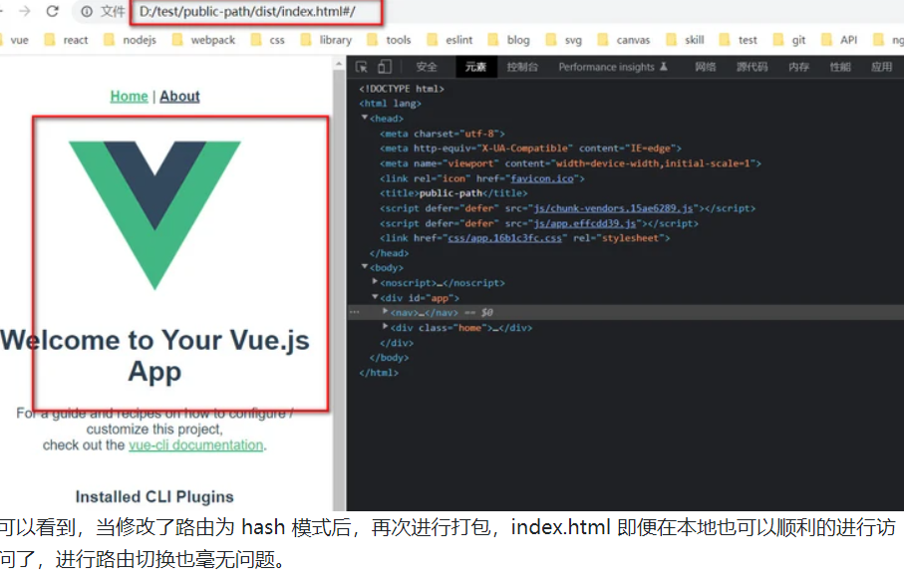Open the git bookmark folder

click(789, 40)
